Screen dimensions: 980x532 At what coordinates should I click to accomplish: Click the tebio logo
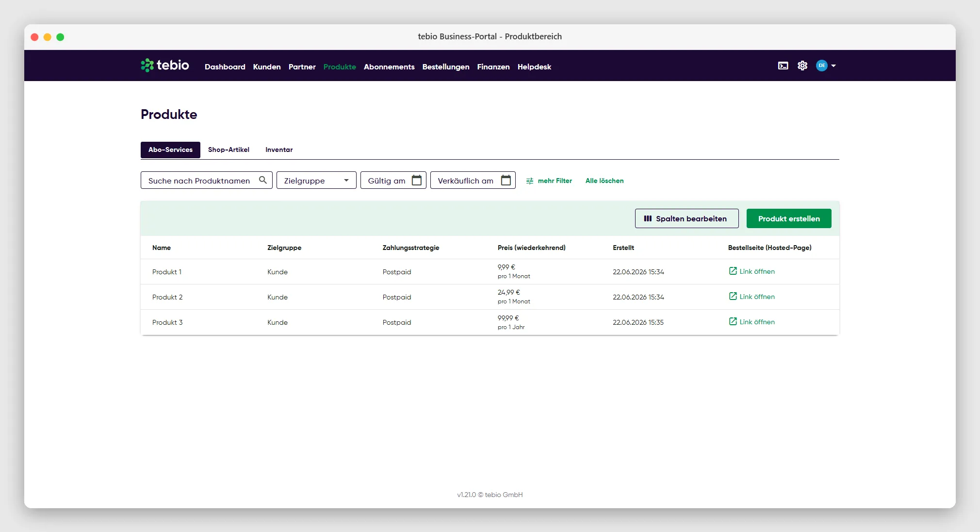coord(165,65)
